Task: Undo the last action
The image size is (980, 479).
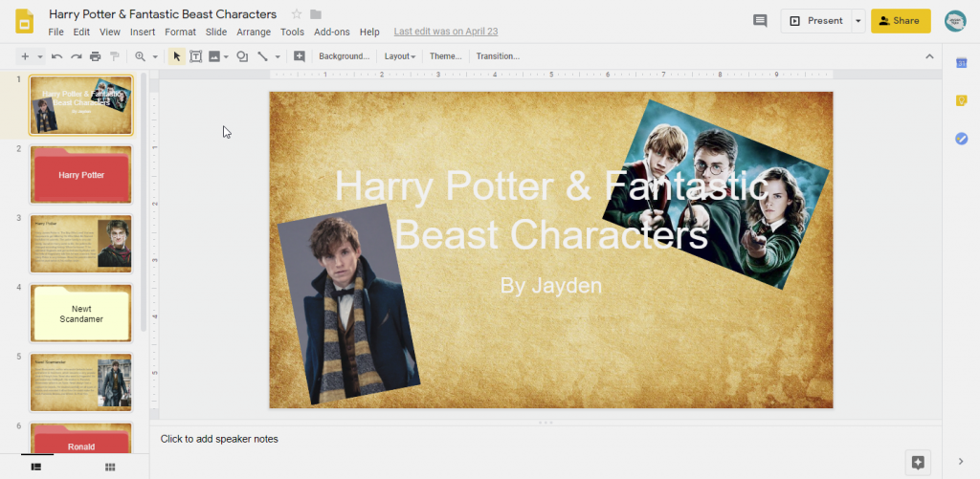Action: click(56, 56)
